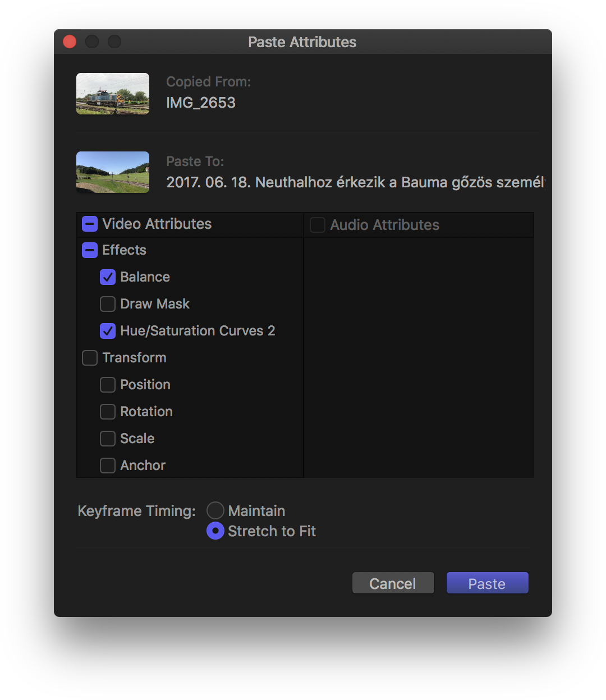Click the Copied From label

point(209,82)
